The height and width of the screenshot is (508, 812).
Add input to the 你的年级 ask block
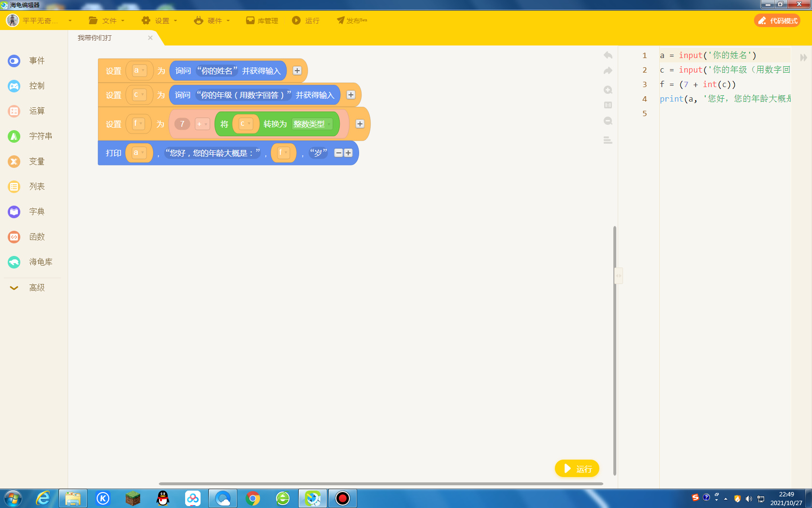pyautogui.click(x=351, y=95)
